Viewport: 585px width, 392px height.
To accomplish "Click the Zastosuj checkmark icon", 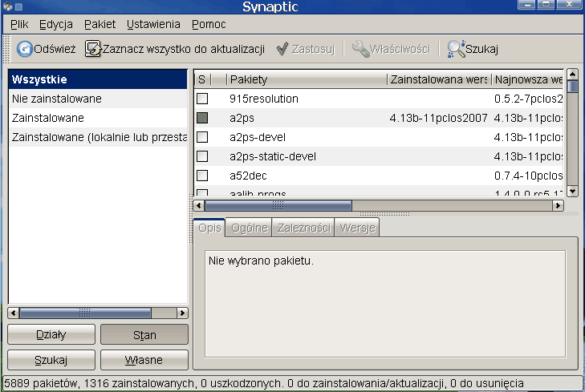I will pyautogui.click(x=282, y=49).
